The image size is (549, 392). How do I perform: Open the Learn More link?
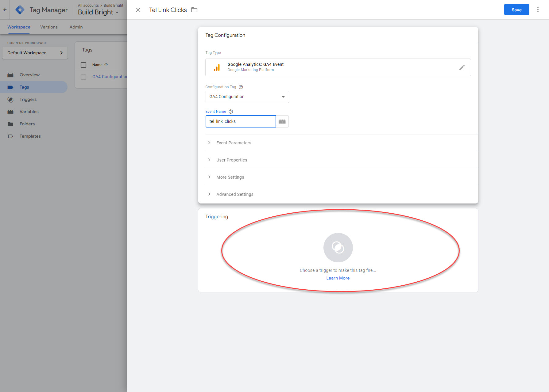(338, 278)
